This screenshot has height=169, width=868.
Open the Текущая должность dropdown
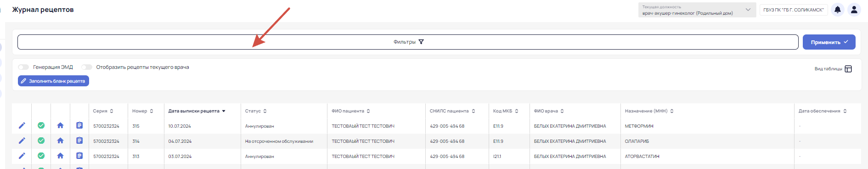click(697, 10)
